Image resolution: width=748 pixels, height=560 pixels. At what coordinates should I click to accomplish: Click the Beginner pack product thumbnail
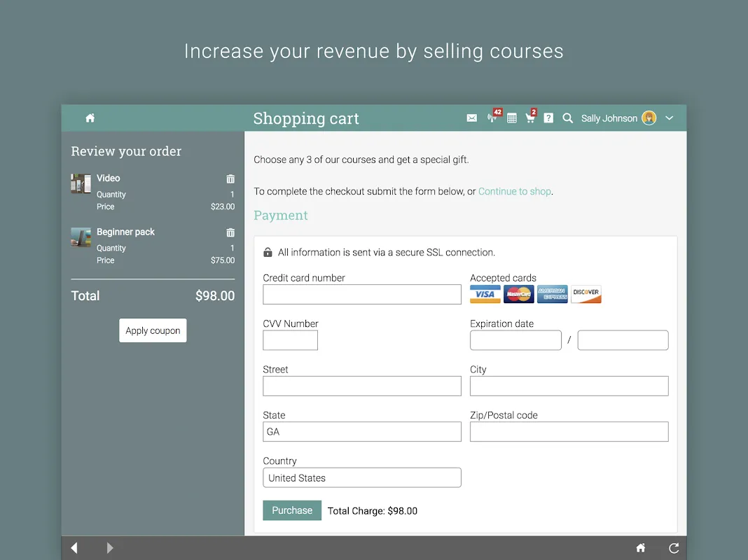click(x=81, y=237)
